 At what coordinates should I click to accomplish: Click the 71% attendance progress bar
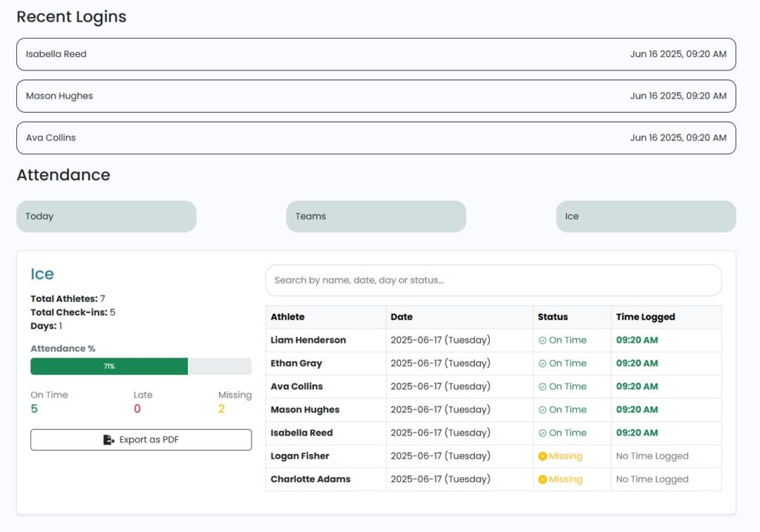[141, 367]
